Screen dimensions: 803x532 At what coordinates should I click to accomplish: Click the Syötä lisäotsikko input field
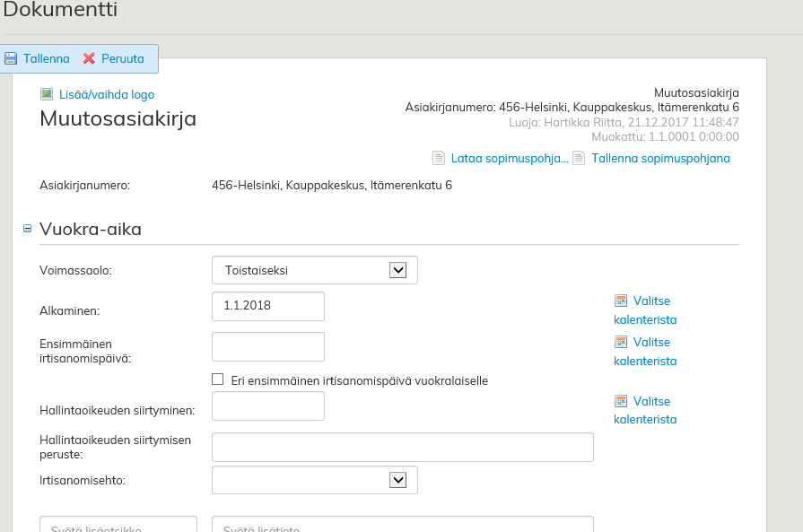coord(118,524)
